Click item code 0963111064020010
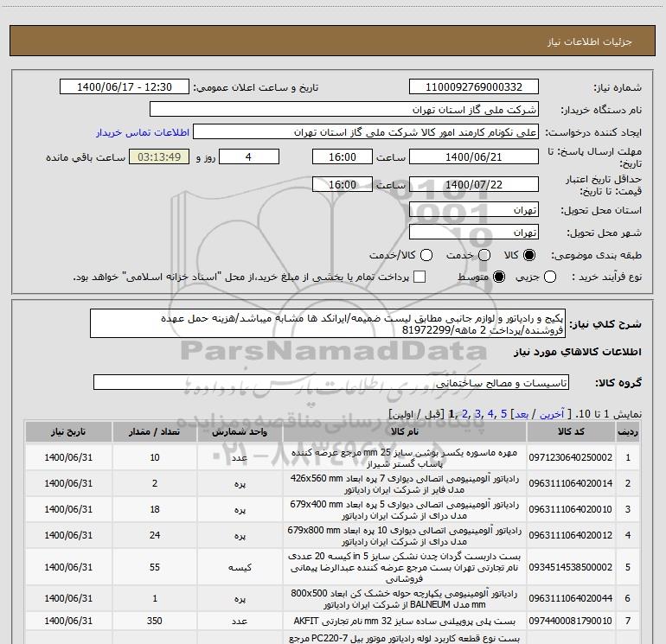 [x=571, y=509]
